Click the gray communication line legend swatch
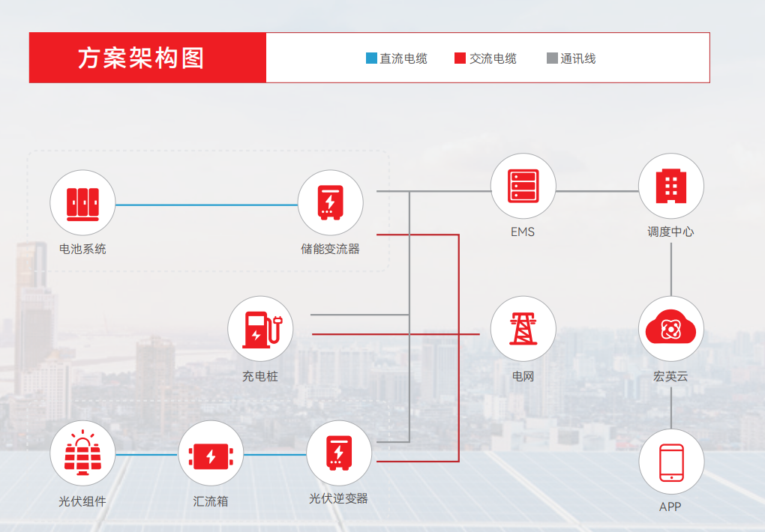The width and height of the screenshot is (765, 532). click(x=552, y=58)
